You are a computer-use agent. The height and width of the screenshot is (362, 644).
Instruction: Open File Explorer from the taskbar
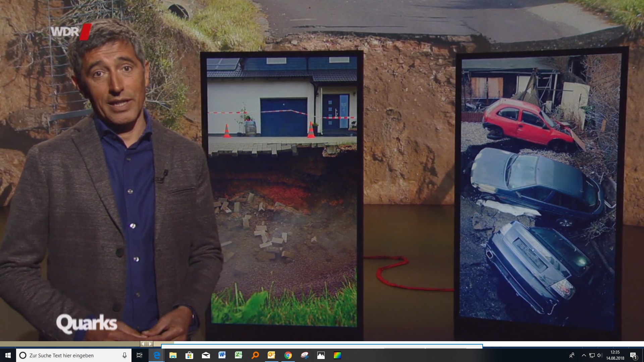click(173, 355)
